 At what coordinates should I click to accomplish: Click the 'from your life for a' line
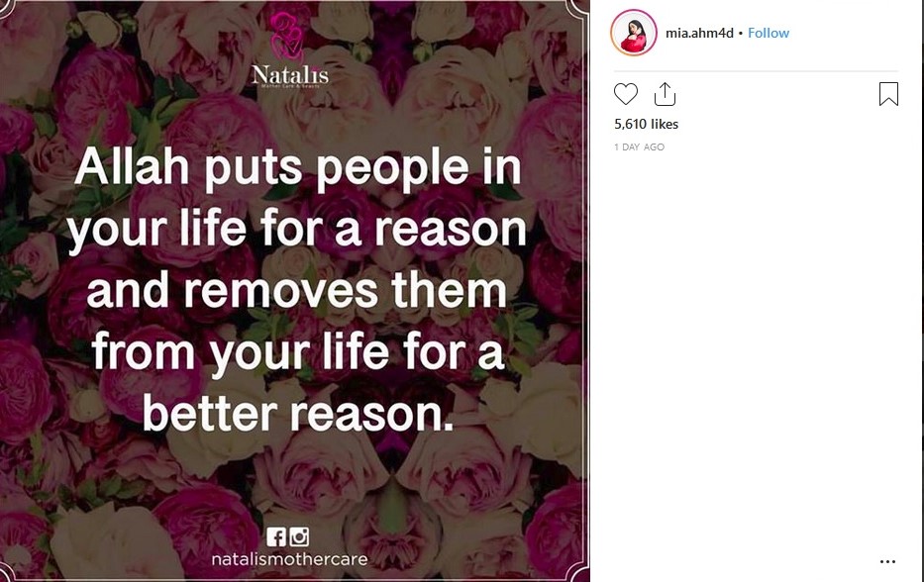click(298, 351)
